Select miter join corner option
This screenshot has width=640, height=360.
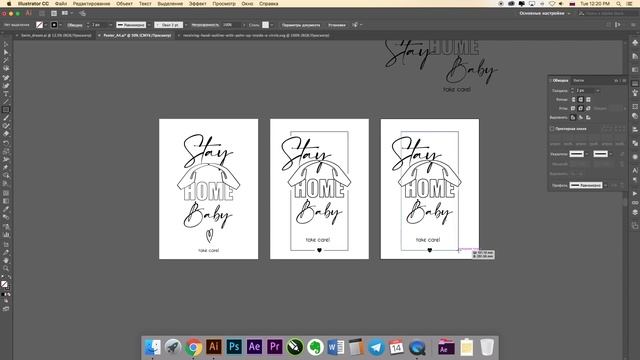[573, 108]
